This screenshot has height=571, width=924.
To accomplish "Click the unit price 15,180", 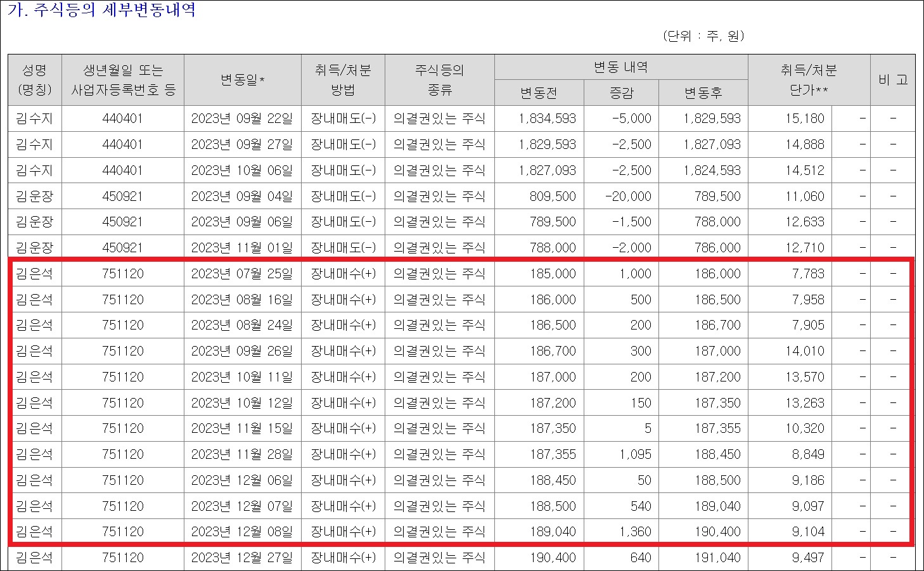I will (805, 119).
